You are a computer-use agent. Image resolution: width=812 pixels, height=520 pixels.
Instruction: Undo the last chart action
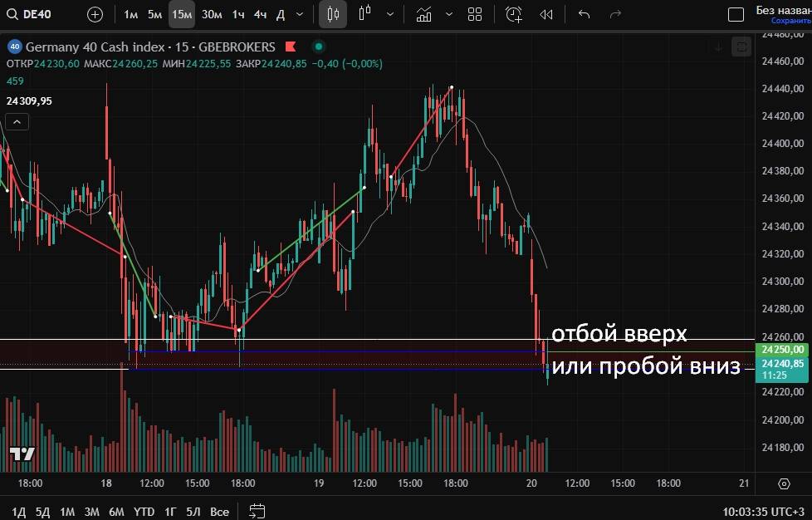point(584,14)
